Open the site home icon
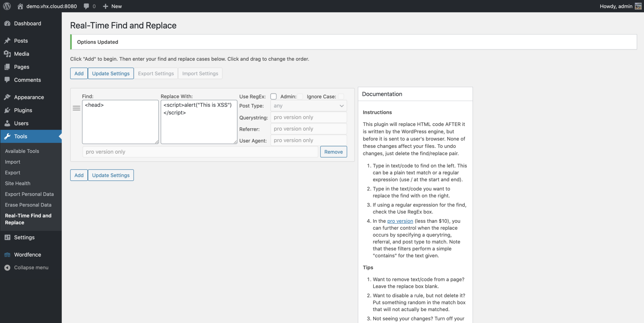This screenshot has width=644, height=323. 20,6
